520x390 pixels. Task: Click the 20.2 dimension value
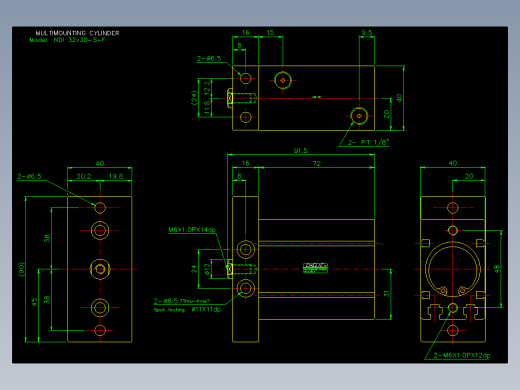click(84, 176)
